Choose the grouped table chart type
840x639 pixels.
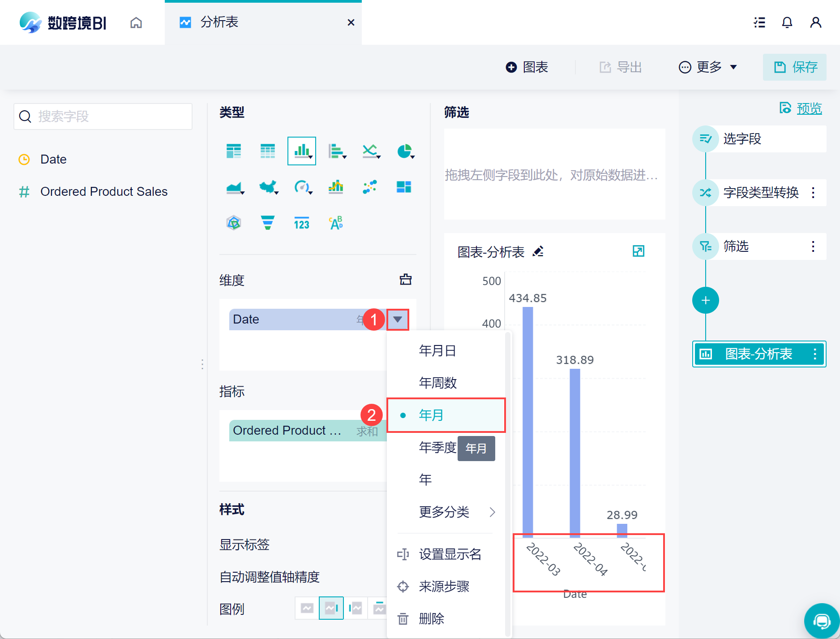[x=234, y=151]
